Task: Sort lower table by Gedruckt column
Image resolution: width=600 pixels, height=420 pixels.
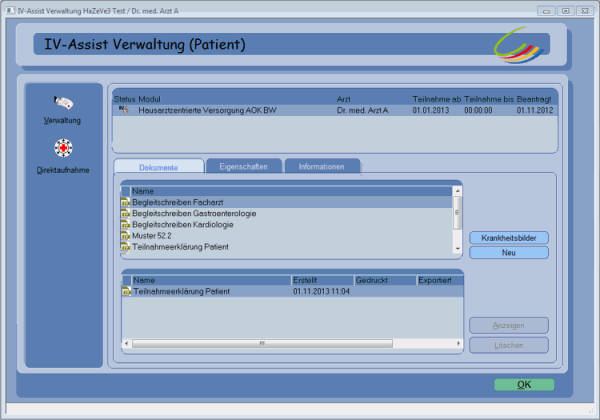Action: (x=385, y=280)
